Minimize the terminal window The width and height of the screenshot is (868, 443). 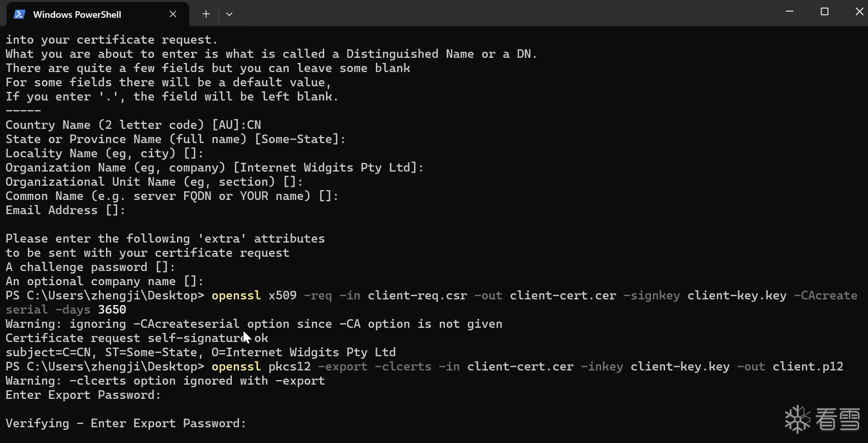789,12
